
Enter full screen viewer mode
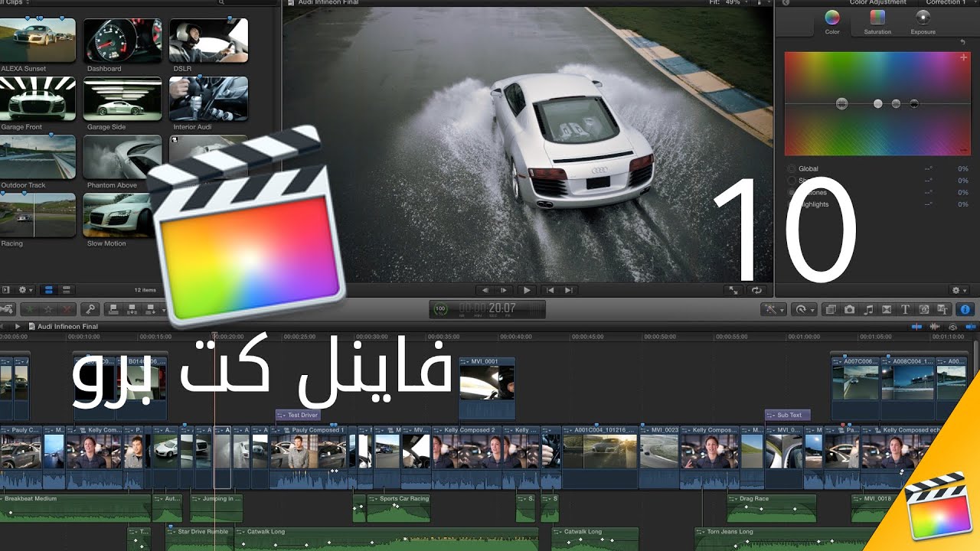coord(733,290)
